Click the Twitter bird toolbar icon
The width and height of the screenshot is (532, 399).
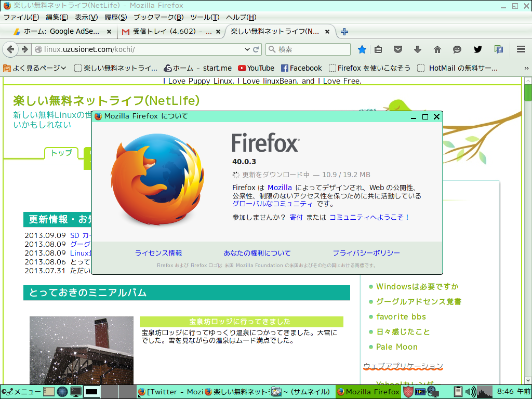pos(478,49)
